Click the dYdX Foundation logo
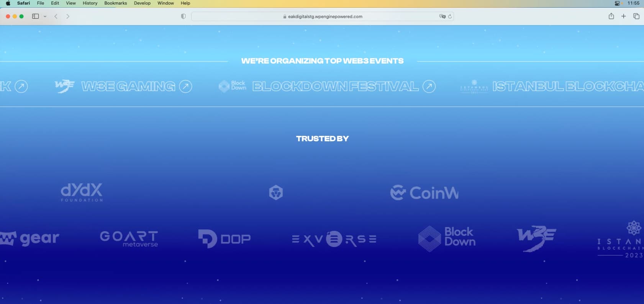This screenshot has width=644, height=304. tap(82, 192)
